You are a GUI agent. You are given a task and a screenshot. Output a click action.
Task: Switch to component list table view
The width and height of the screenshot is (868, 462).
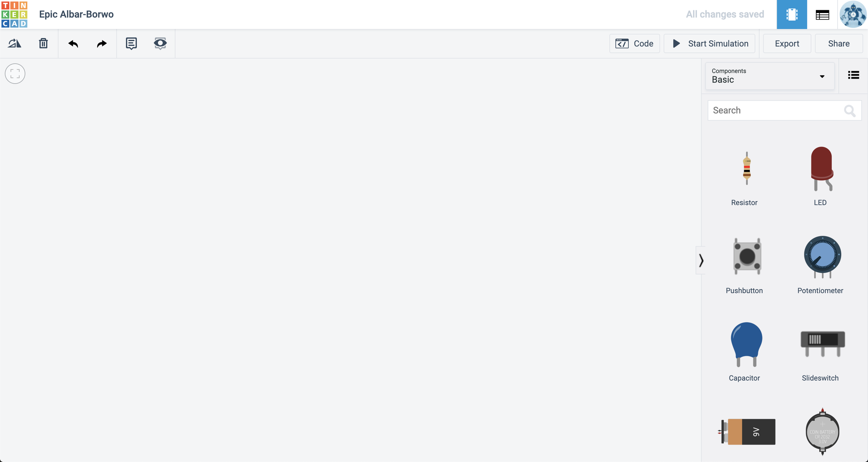pyautogui.click(x=822, y=14)
